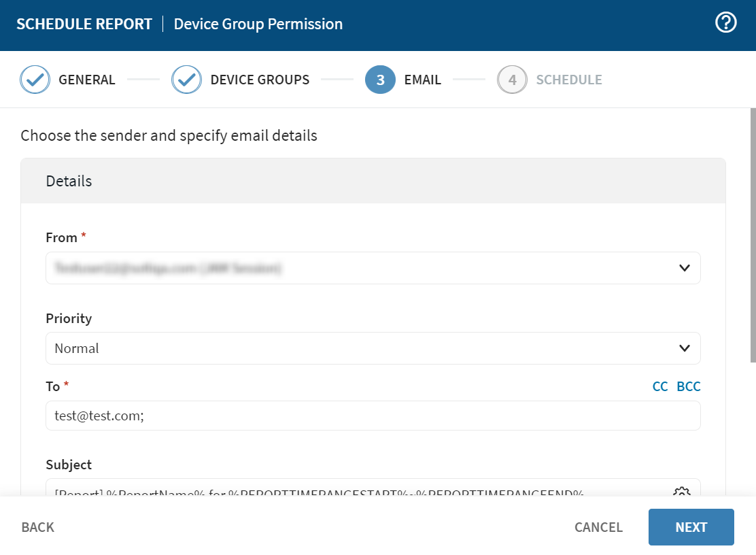Select the SCHEDULE step label
Image resolution: width=756 pixels, height=555 pixels.
point(568,80)
